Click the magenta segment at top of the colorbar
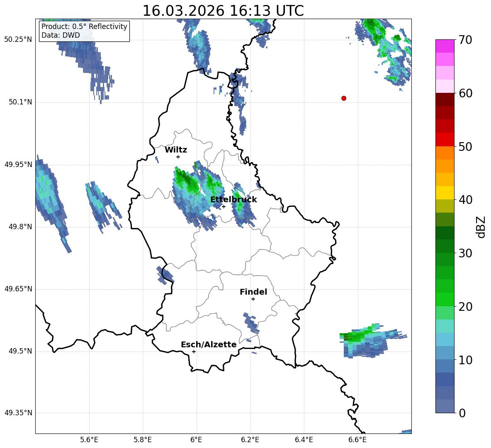The image size is (491, 448). coord(445,46)
